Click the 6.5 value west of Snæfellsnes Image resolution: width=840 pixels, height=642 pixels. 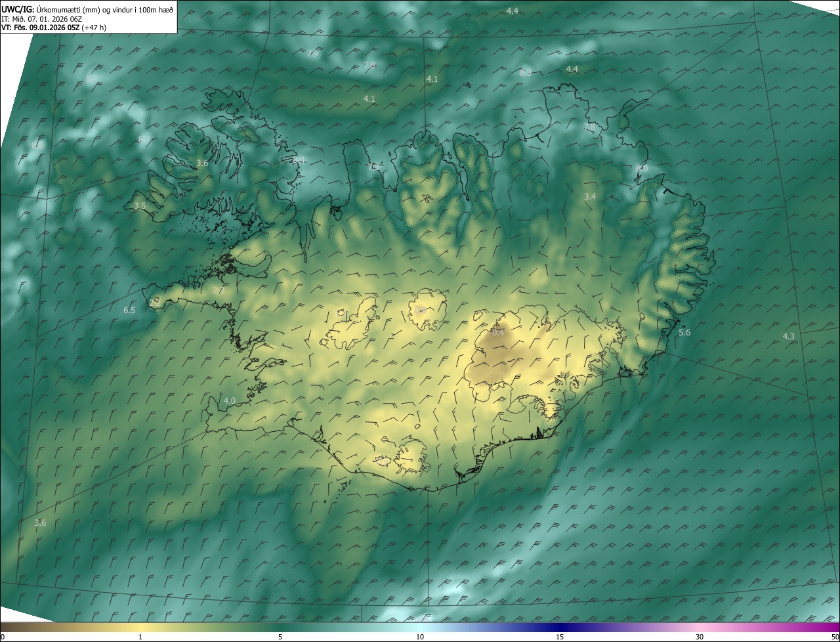coord(129,310)
